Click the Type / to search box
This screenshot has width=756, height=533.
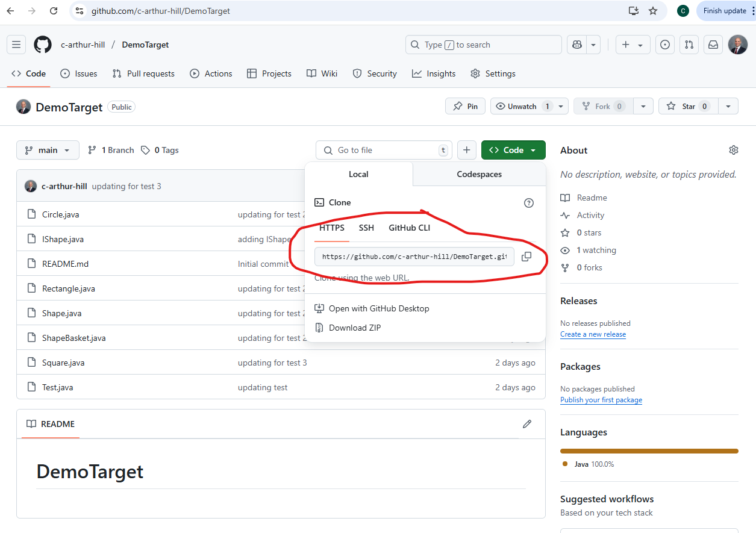[484, 45]
